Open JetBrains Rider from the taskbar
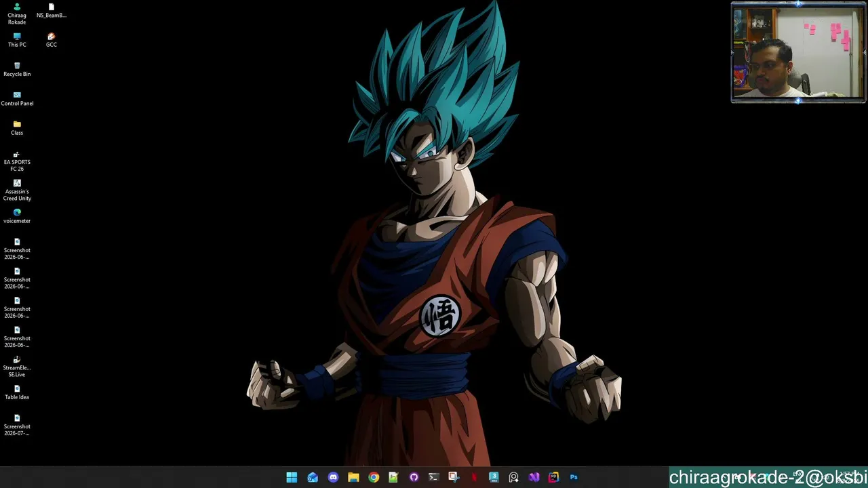Screen dimensions: 868x488 click(x=554, y=477)
